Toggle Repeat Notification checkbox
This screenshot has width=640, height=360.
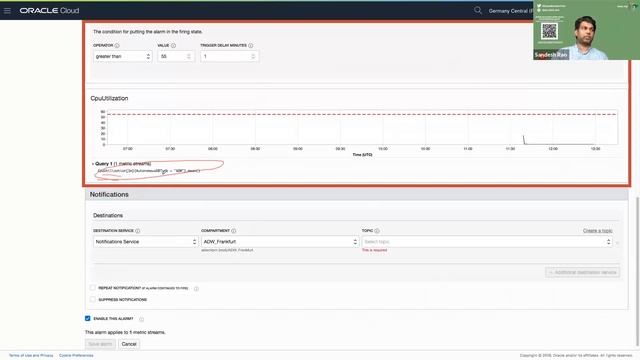point(93,288)
